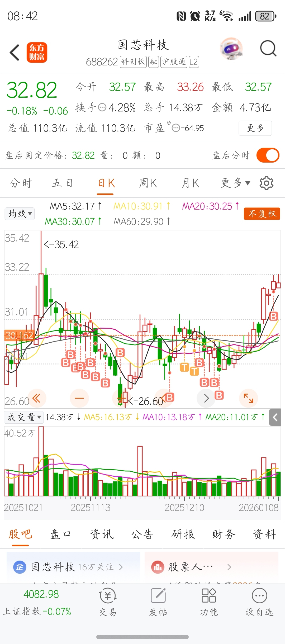Tap the MA60:29.90 moving average label
This screenshot has width=285, height=644.
coord(142,221)
